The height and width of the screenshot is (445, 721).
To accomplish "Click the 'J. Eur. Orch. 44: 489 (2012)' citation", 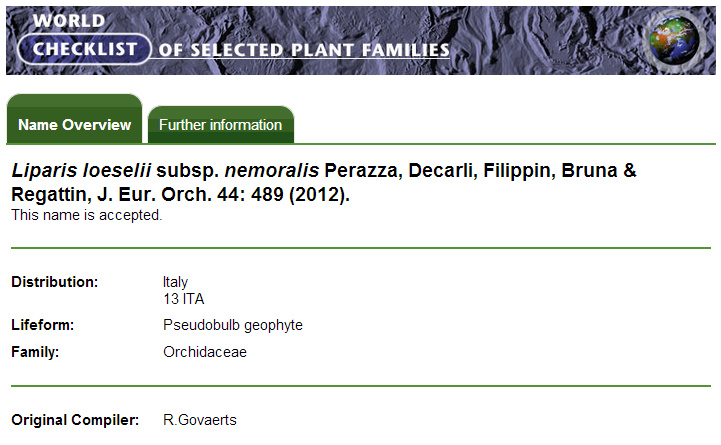I will (x=223, y=194).
